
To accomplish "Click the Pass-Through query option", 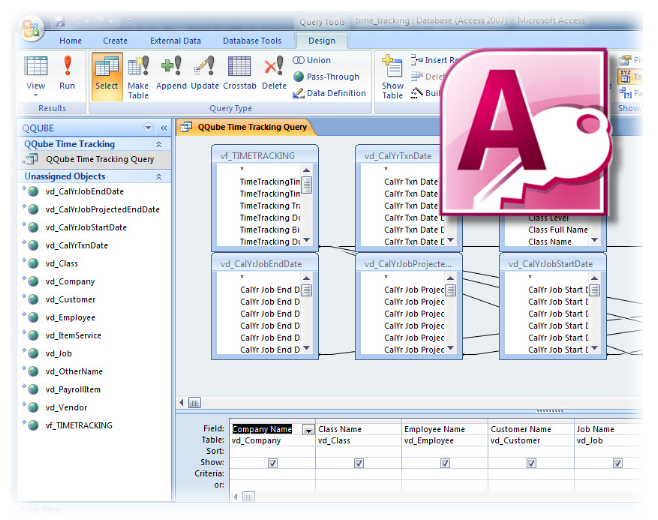I will (326, 77).
